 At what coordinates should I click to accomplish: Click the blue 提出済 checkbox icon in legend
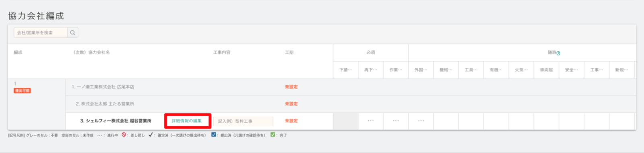click(x=214, y=135)
